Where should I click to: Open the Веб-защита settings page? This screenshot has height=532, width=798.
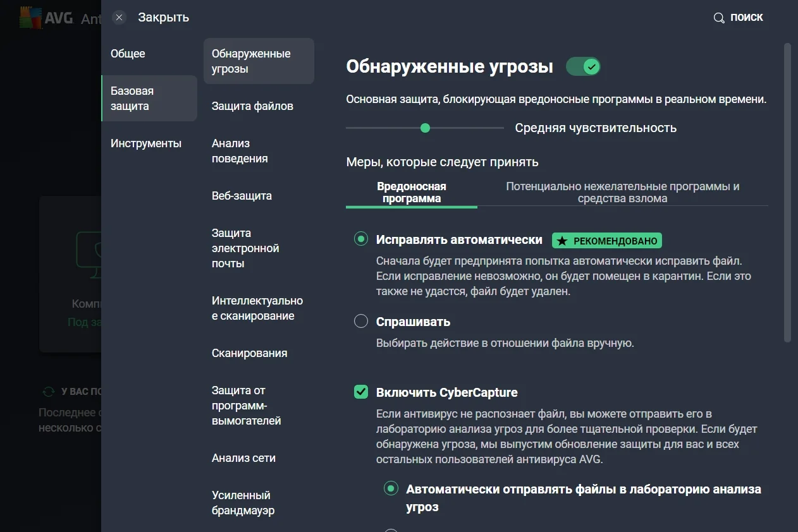pos(242,196)
